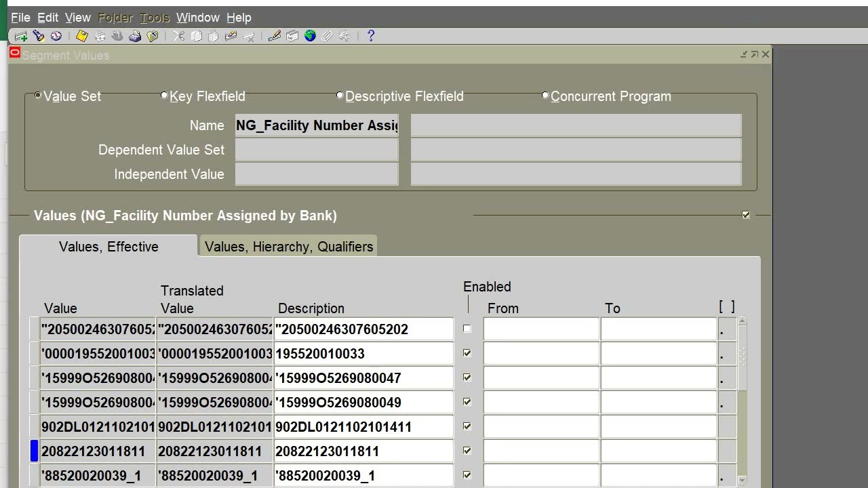The image size is (868, 488).
Task: Show the Navigator via compass icon
Action: (56, 36)
